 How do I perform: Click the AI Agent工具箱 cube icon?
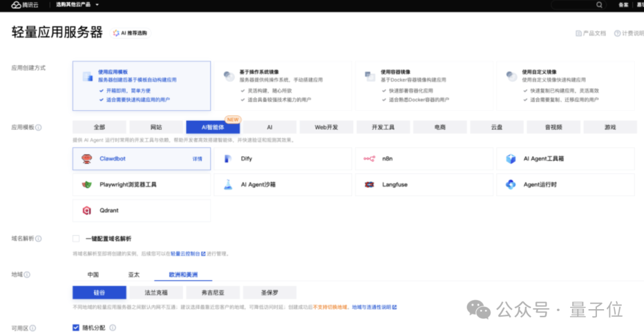tap(510, 159)
